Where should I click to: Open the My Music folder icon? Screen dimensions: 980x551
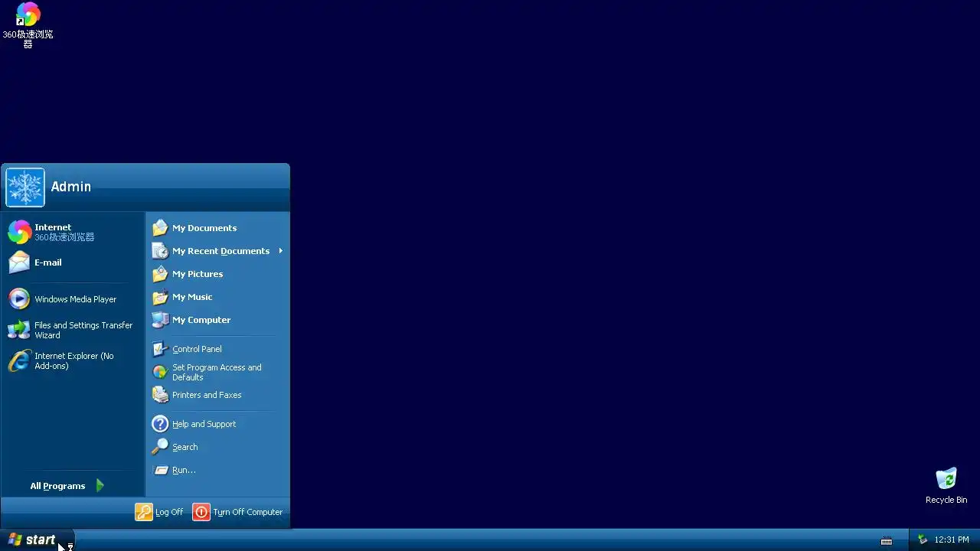tap(160, 297)
